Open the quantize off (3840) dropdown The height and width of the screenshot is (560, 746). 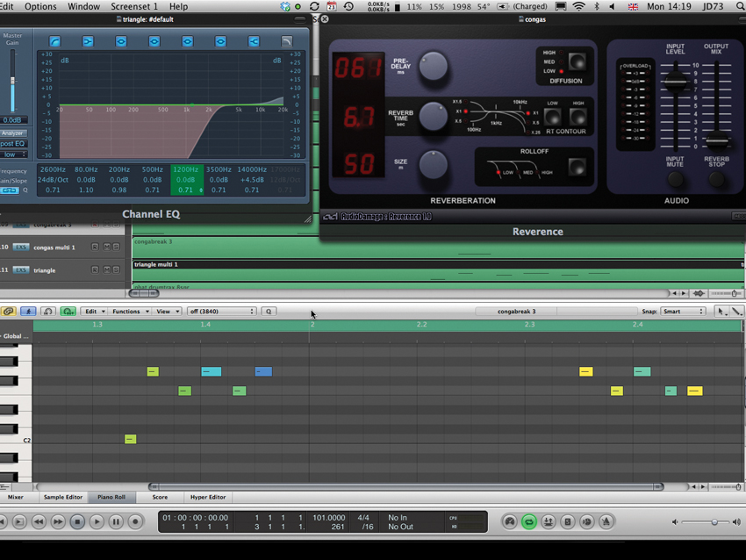click(222, 312)
